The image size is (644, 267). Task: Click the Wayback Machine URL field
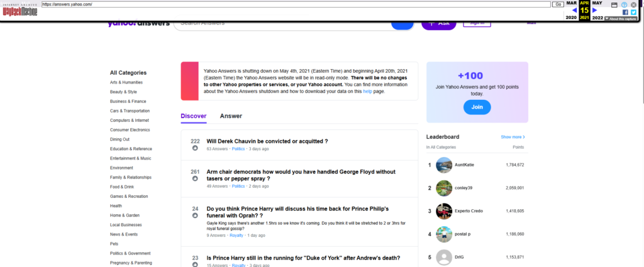pos(296,4)
